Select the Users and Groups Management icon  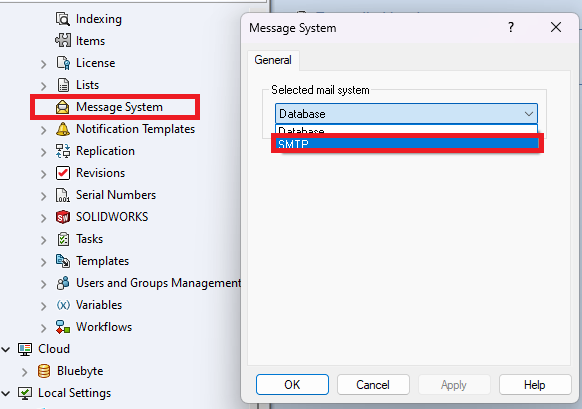tap(63, 283)
